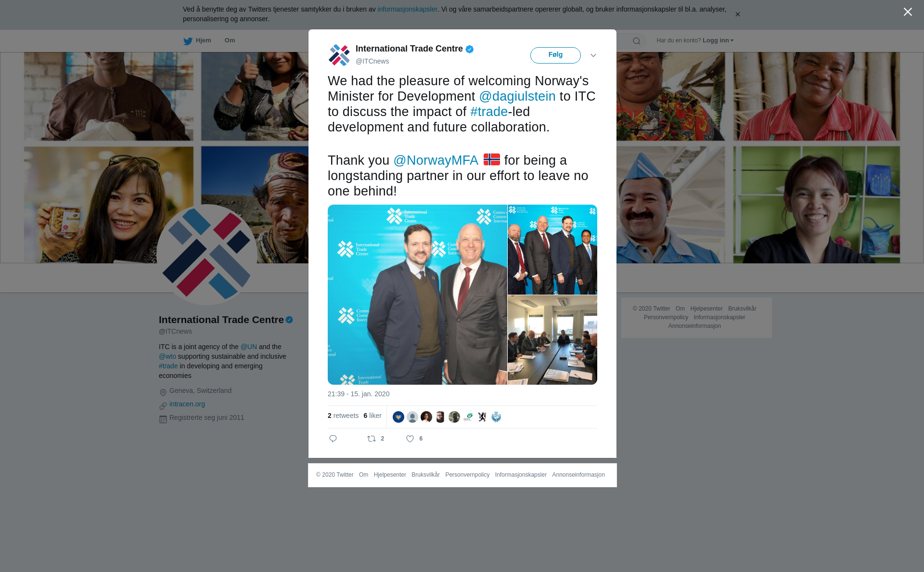
Task: Like the tweet with heart icon
Action: pyautogui.click(x=410, y=439)
